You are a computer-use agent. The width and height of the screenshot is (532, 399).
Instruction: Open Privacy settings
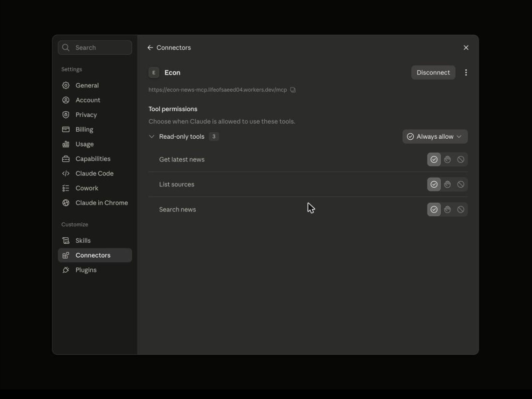pyautogui.click(x=95, y=115)
